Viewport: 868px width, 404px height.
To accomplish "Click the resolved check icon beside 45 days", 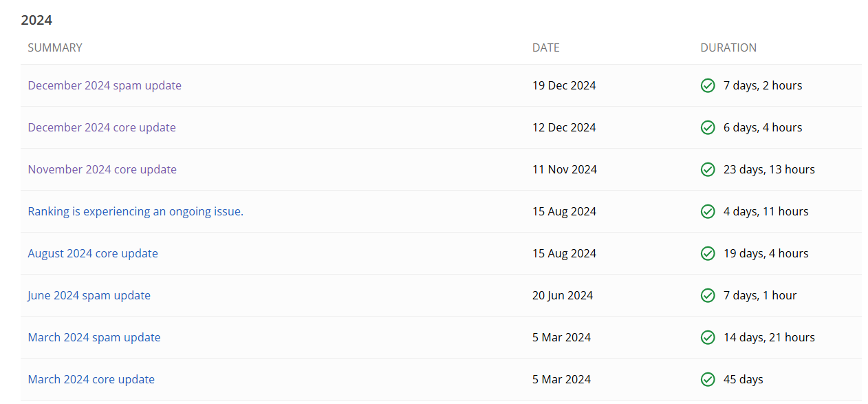I will click(x=708, y=380).
